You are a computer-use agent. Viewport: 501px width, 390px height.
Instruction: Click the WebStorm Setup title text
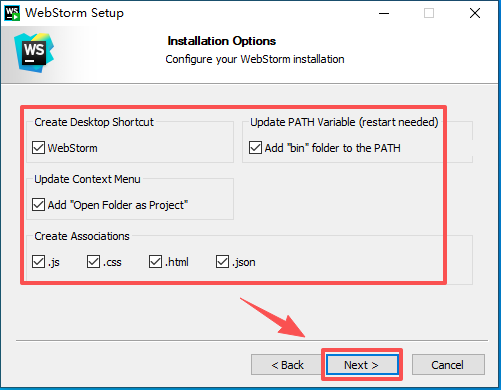coord(75,13)
